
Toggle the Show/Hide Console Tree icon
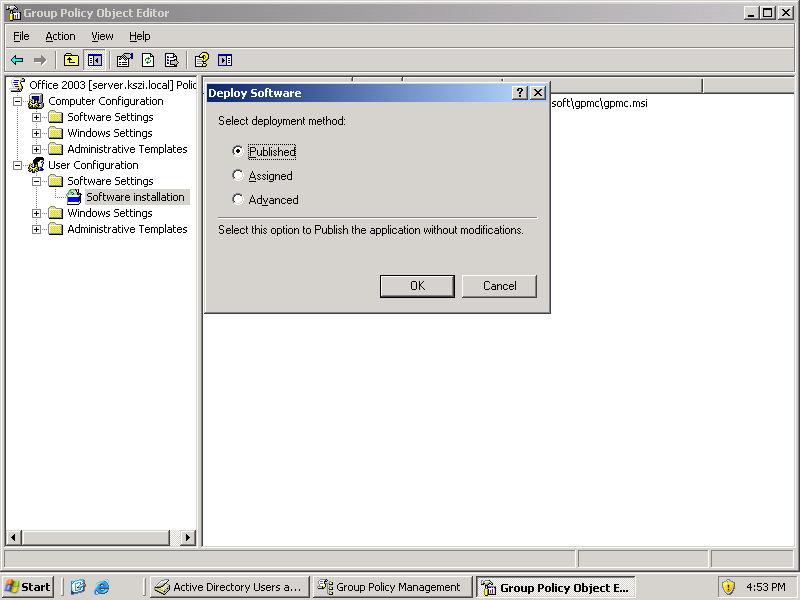[x=94, y=60]
